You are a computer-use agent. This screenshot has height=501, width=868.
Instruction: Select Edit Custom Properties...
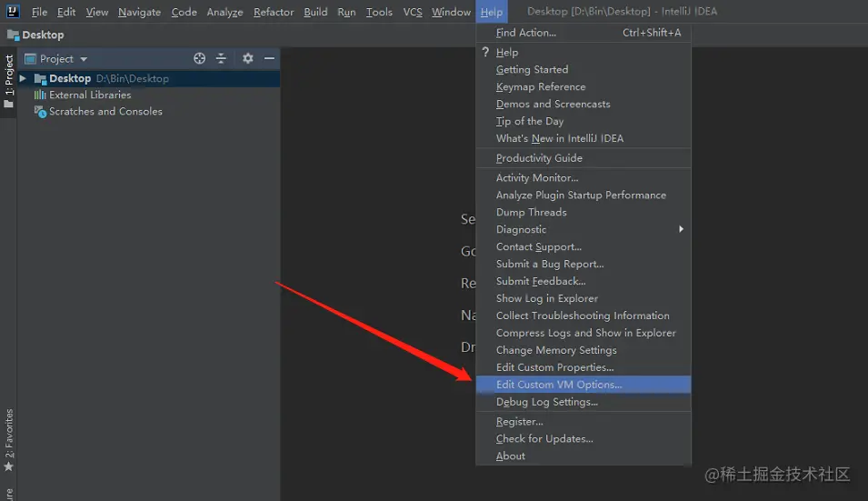click(584, 367)
